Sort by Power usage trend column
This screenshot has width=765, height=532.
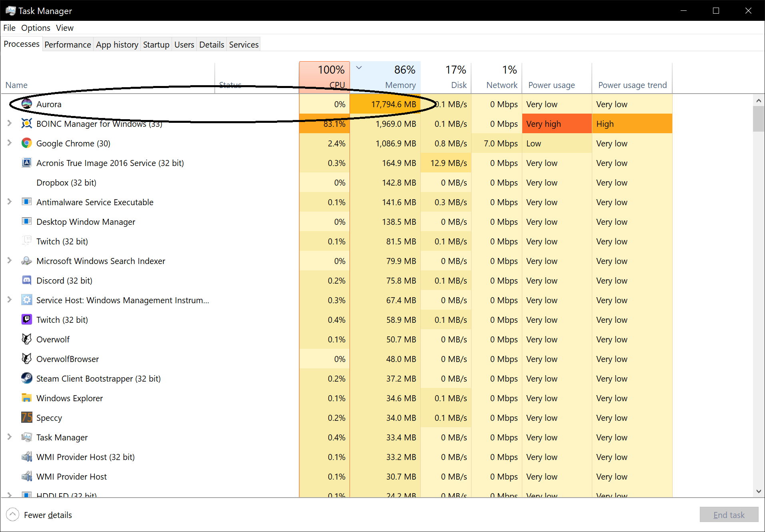[632, 77]
